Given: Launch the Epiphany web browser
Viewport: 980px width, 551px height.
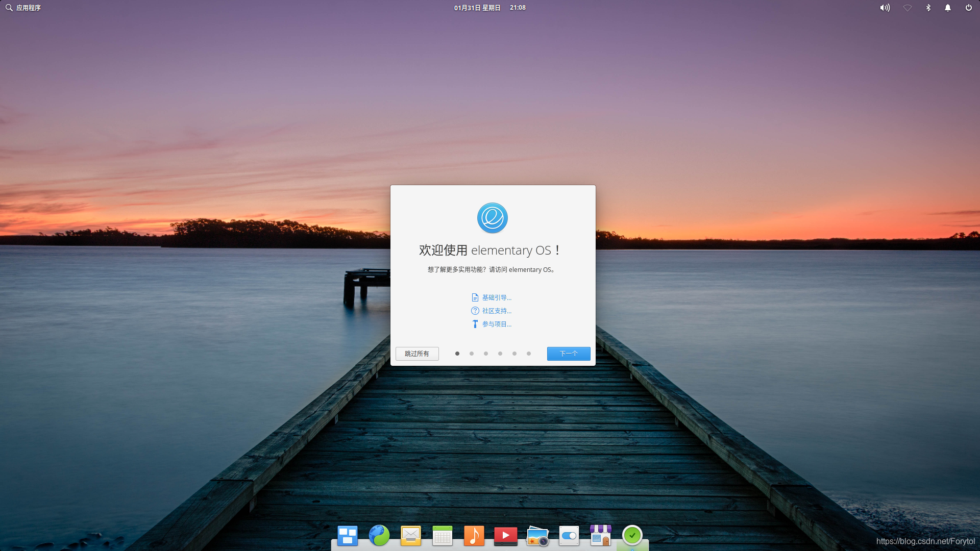Looking at the screenshot, I should click(x=379, y=536).
